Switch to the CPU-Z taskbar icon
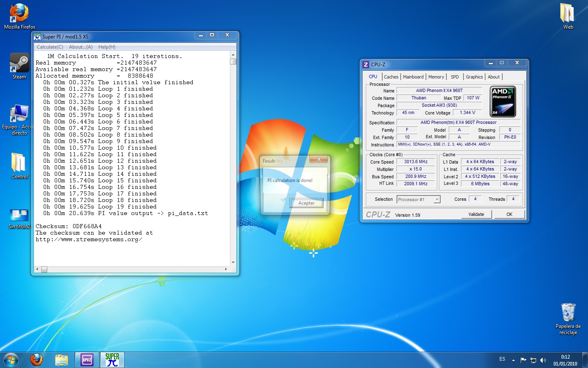 click(x=87, y=360)
